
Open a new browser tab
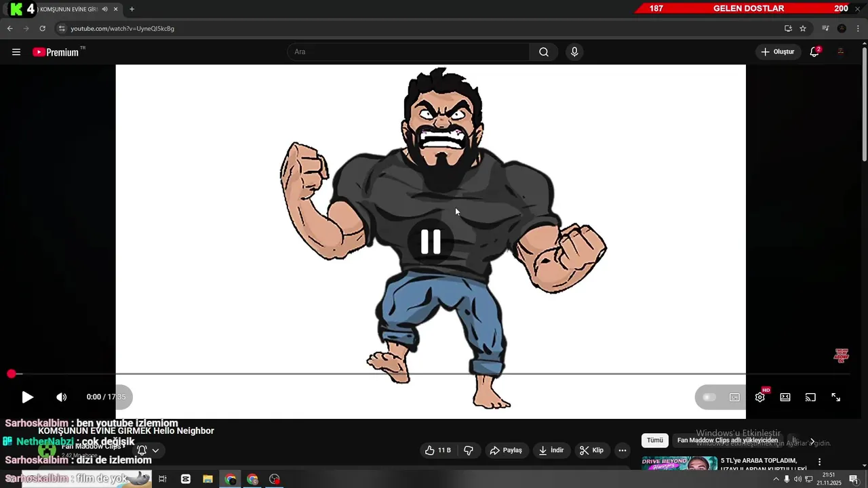pos(132,9)
